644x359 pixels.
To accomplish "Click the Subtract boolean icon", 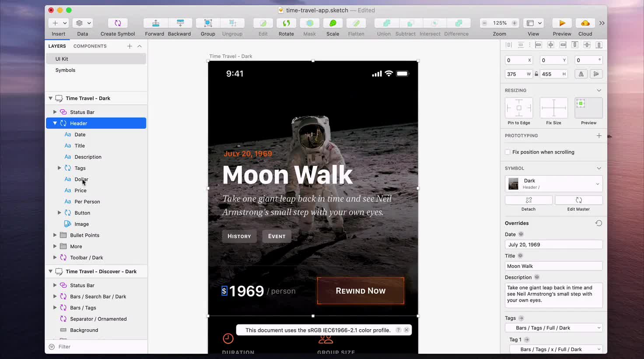I will [410, 23].
